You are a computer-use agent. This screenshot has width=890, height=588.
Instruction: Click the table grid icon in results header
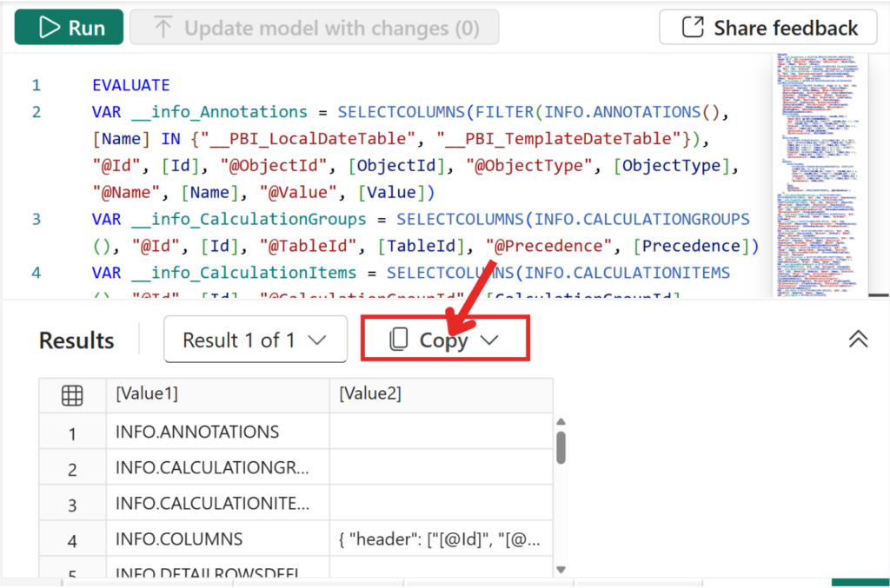(73, 395)
